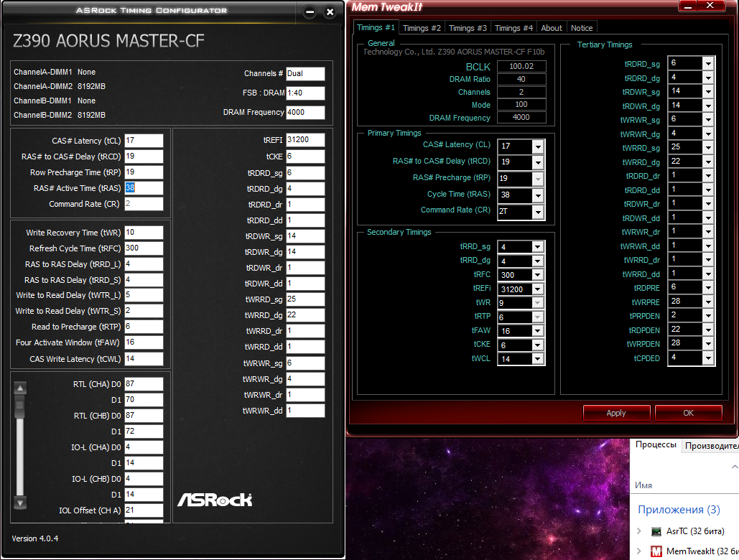Click tREFI field in ASRock Configurator
This screenshot has height=560, width=739.
point(305,140)
